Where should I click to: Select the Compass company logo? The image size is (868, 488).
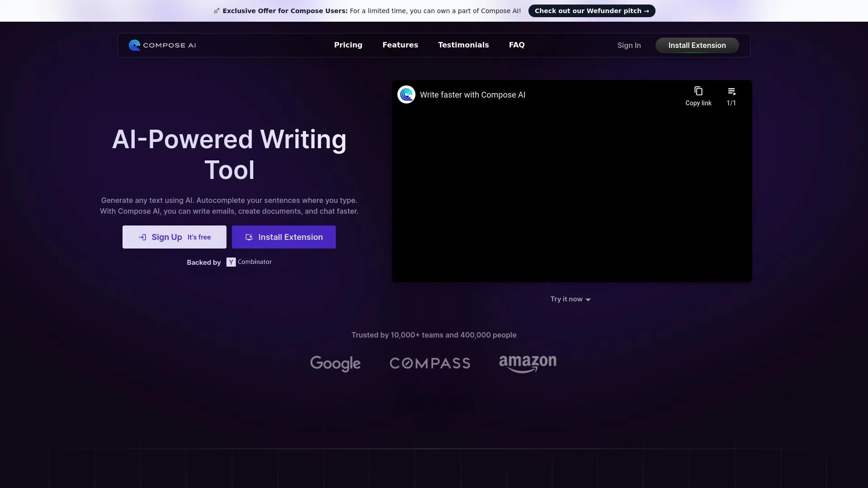(x=430, y=363)
